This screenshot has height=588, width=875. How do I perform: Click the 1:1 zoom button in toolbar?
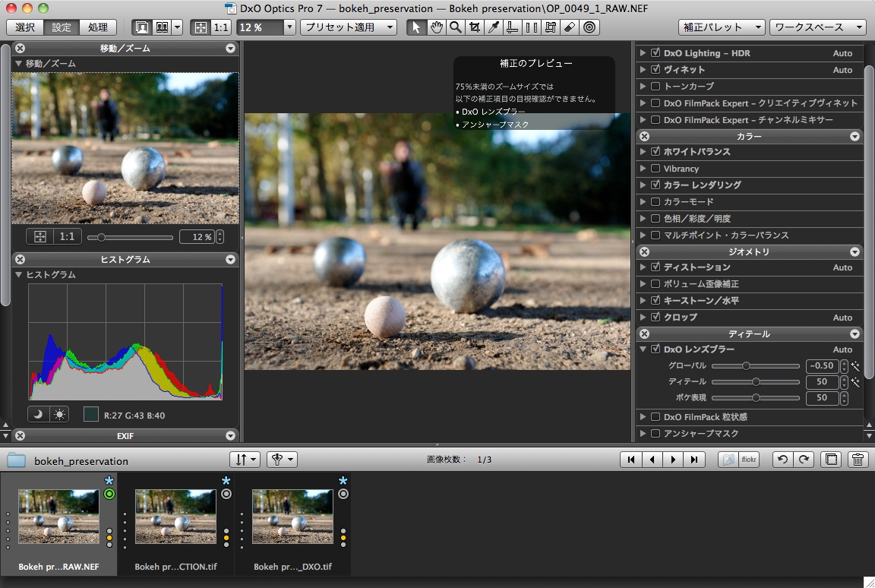pos(221,27)
